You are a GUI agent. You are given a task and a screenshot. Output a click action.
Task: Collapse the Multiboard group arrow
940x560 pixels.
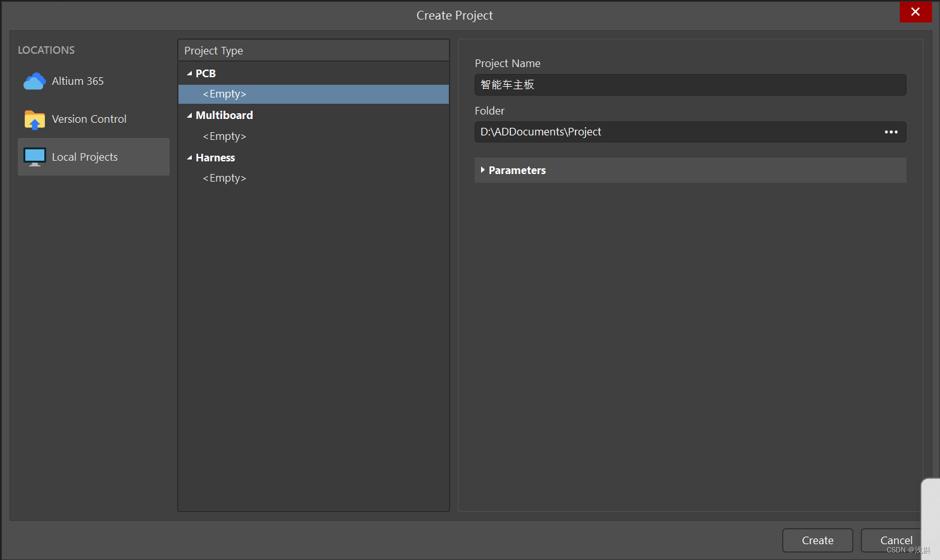pyautogui.click(x=189, y=115)
